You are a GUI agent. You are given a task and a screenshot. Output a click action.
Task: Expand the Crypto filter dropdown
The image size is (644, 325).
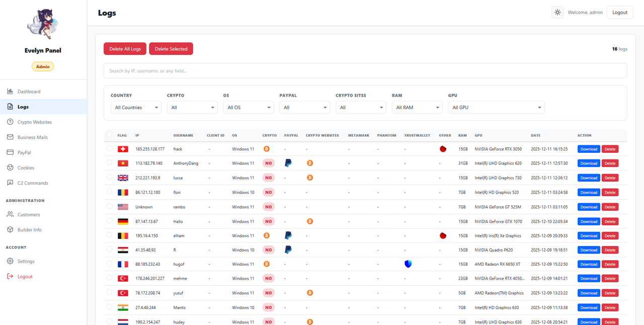192,107
